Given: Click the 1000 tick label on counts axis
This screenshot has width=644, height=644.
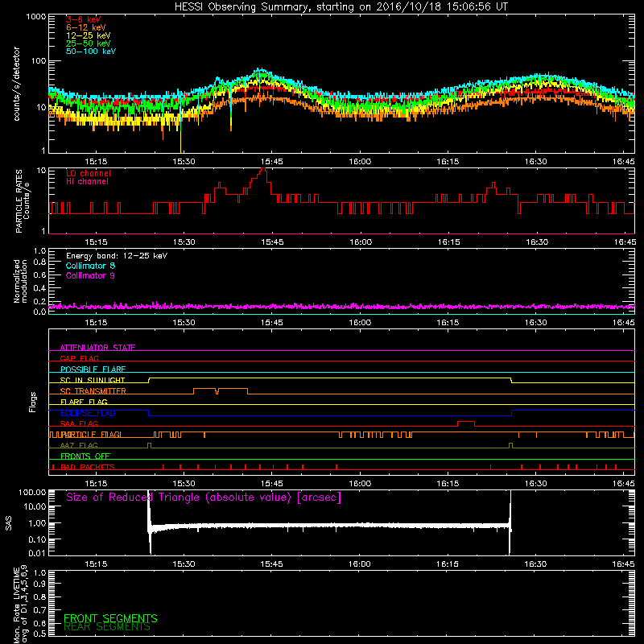Looking at the screenshot, I should coord(35,17).
